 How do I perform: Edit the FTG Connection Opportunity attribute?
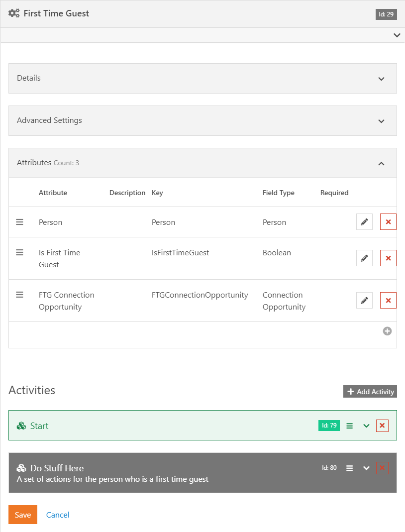coord(364,300)
